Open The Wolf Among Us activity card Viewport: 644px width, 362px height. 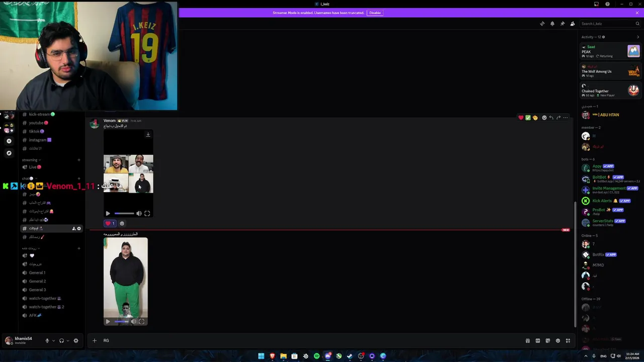click(610, 71)
